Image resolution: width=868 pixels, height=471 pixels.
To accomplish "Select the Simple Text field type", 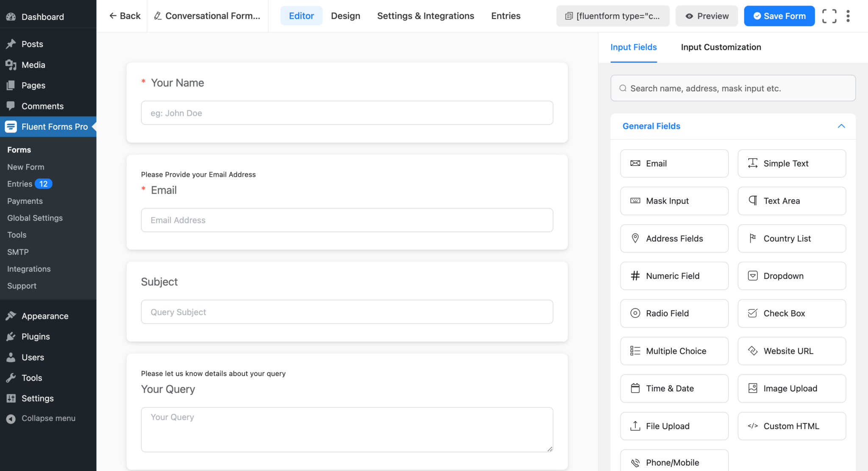I will click(x=791, y=163).
